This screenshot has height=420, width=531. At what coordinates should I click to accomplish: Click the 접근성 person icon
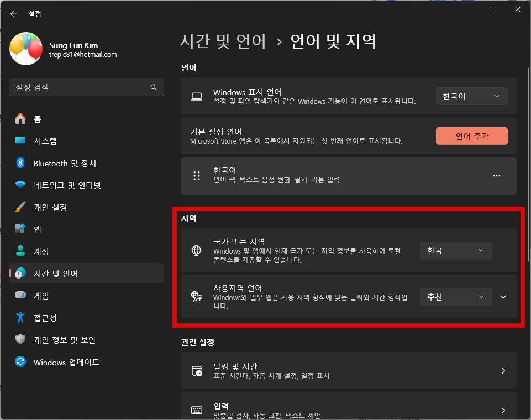[x=20, y=318]
